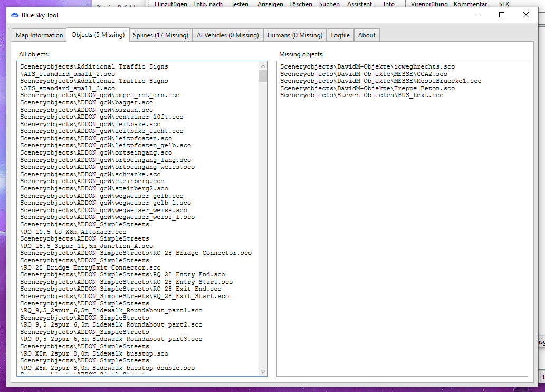Select missing object ioweghrechts.sco

coord(367,66)
